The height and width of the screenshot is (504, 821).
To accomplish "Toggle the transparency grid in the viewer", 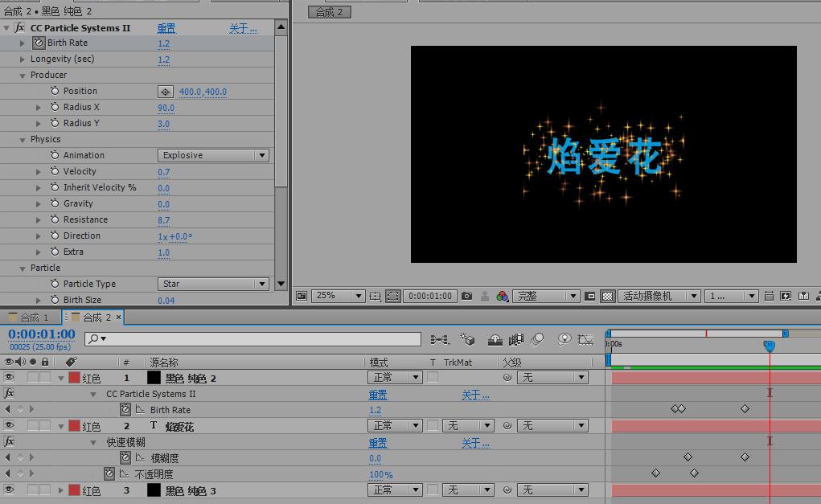I will tap(607, 295).
